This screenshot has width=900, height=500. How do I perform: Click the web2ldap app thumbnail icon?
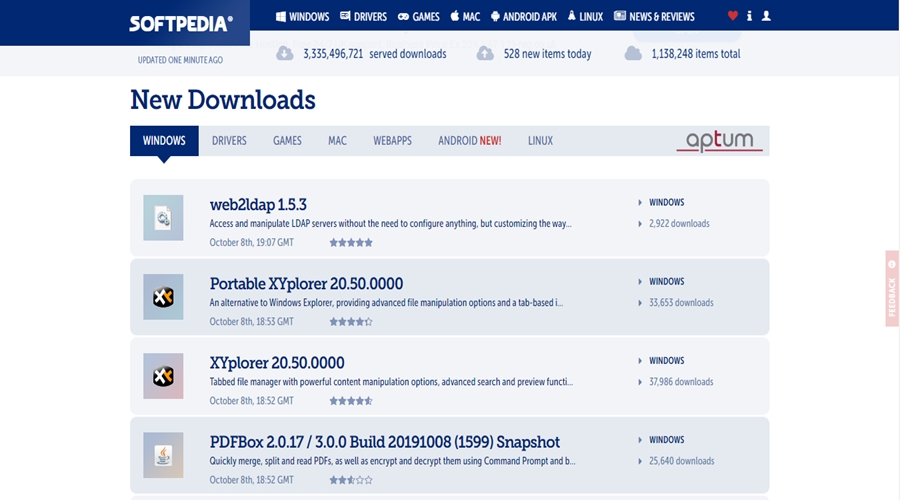163,218
